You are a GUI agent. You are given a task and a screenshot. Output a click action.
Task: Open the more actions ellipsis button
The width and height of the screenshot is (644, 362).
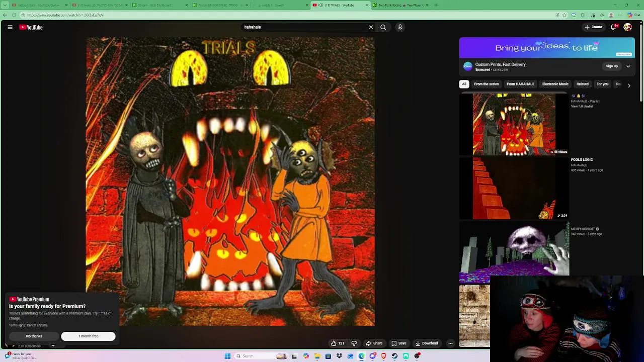coord(450,343)
